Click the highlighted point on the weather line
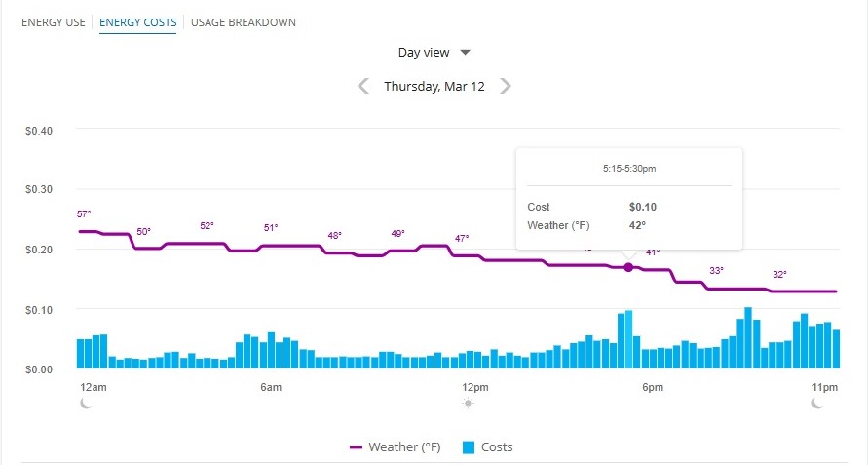Screen dimensions: 868x465 628,267
